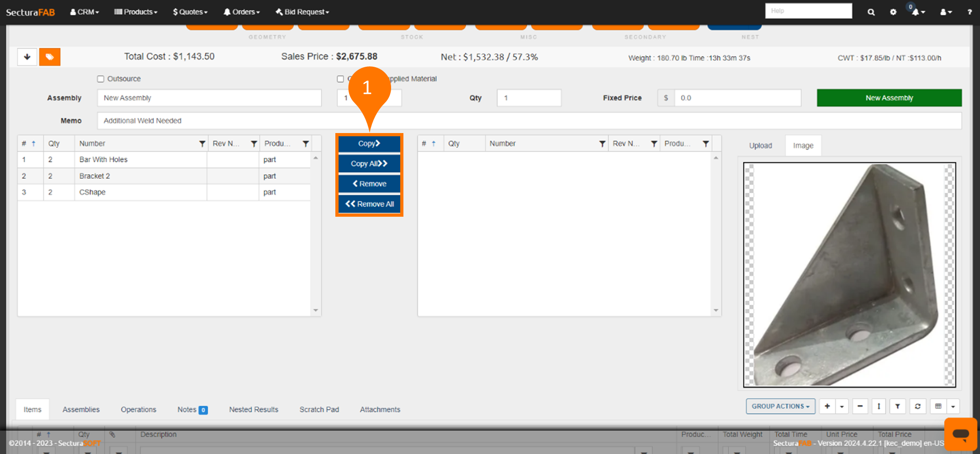Click the refresh icon in the grid toolbar
The image size is (980, 454).
click(917, 406)
